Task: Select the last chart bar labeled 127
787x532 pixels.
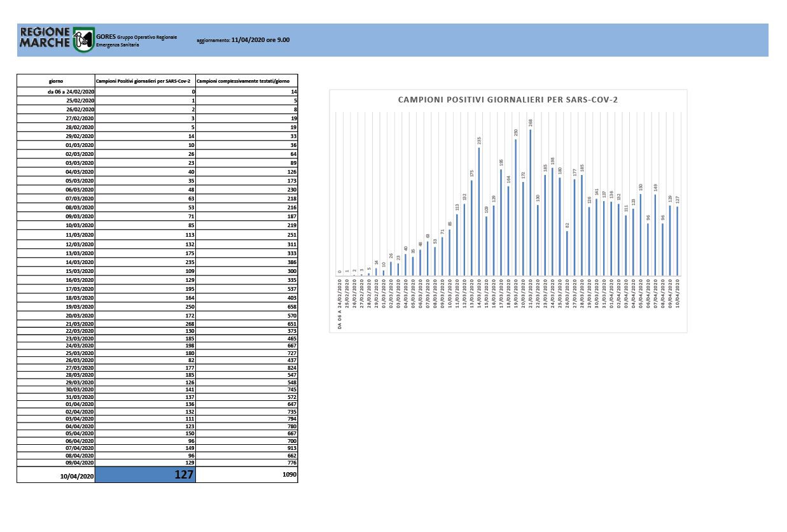Action: 678,241
